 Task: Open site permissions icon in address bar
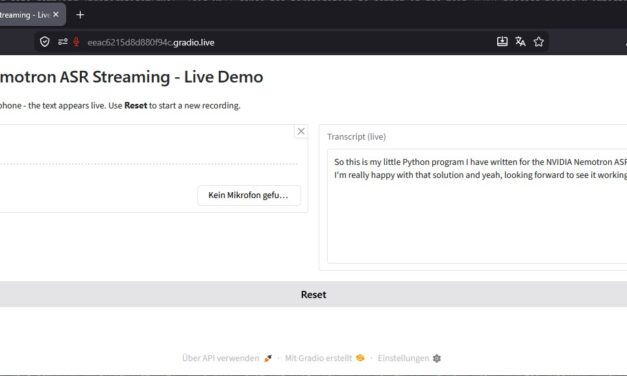(62, 42)
